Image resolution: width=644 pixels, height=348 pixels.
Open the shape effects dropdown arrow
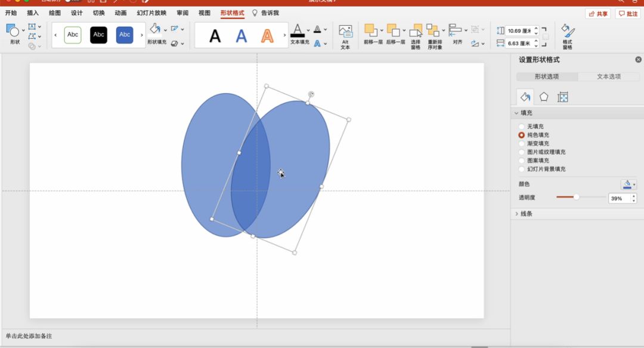[x=182, y=44]
